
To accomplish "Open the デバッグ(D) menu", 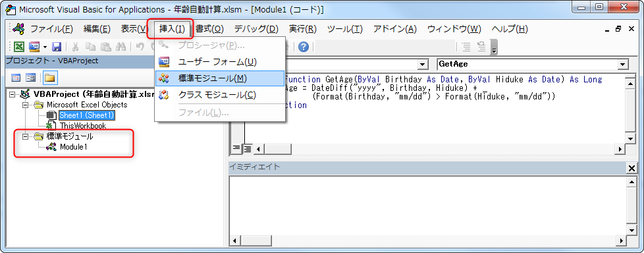I will pyautogui.click(x=256, y=29).
